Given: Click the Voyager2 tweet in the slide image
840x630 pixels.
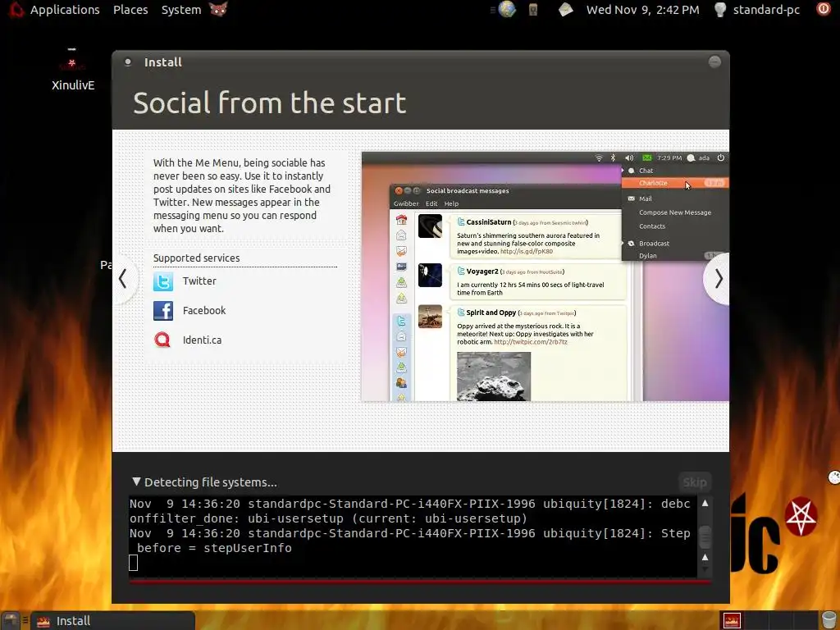Looking at the screenshot, I should pos(538,282).
